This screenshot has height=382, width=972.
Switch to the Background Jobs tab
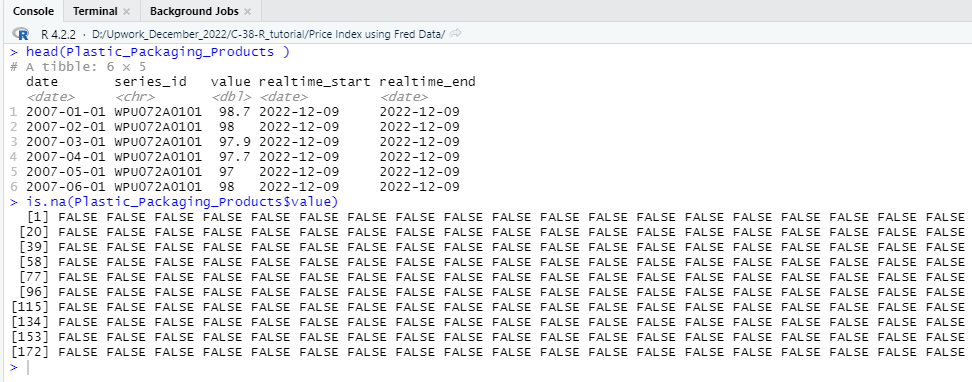(194, 11)
